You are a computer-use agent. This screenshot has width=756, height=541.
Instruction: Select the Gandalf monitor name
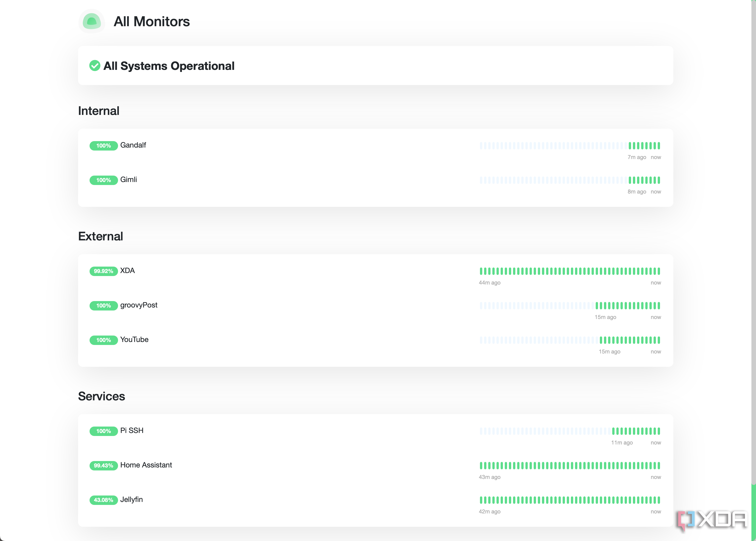coord(133,145)
